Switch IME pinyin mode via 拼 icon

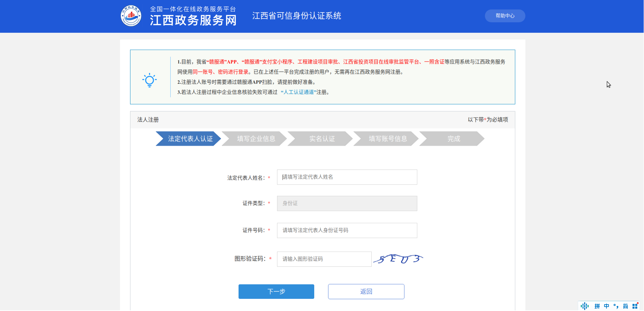click(x=597, y=306)
